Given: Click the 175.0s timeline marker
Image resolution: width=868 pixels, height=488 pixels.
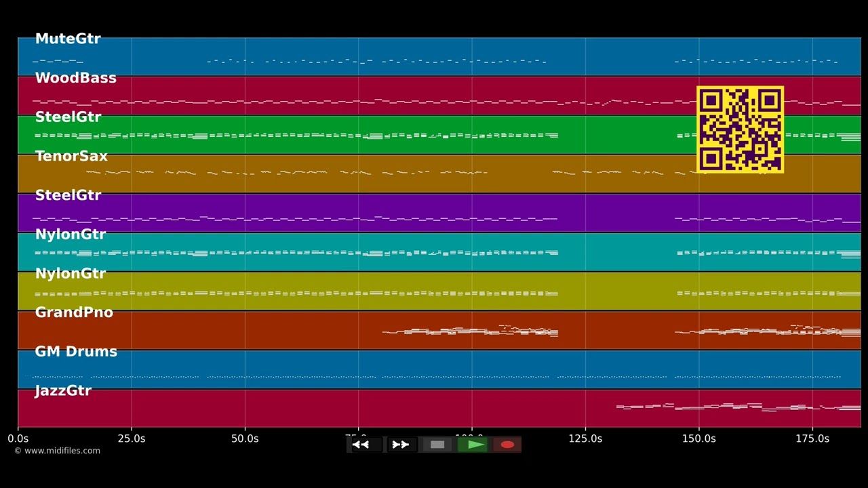Looking at the screenshot, I should (x=812, y=439).
